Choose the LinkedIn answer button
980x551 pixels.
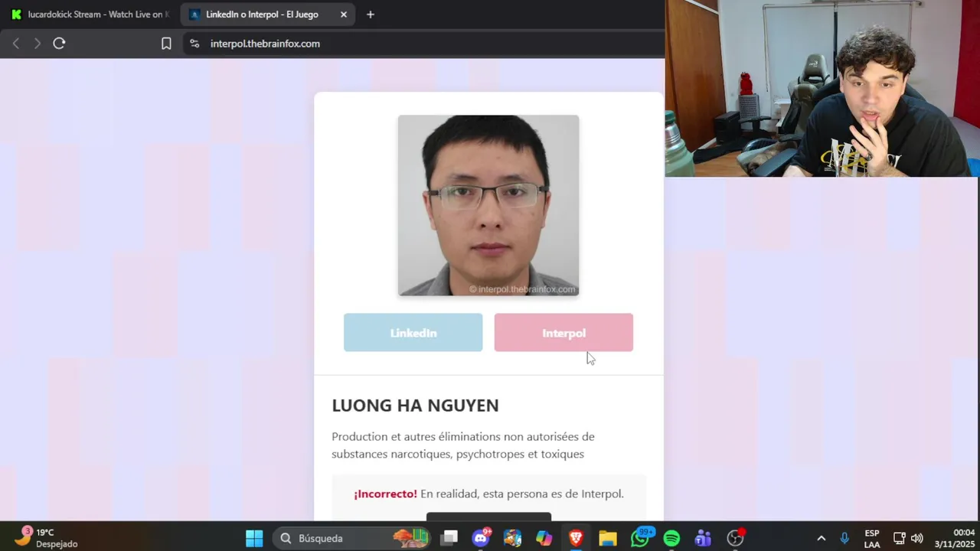(413, 333)
